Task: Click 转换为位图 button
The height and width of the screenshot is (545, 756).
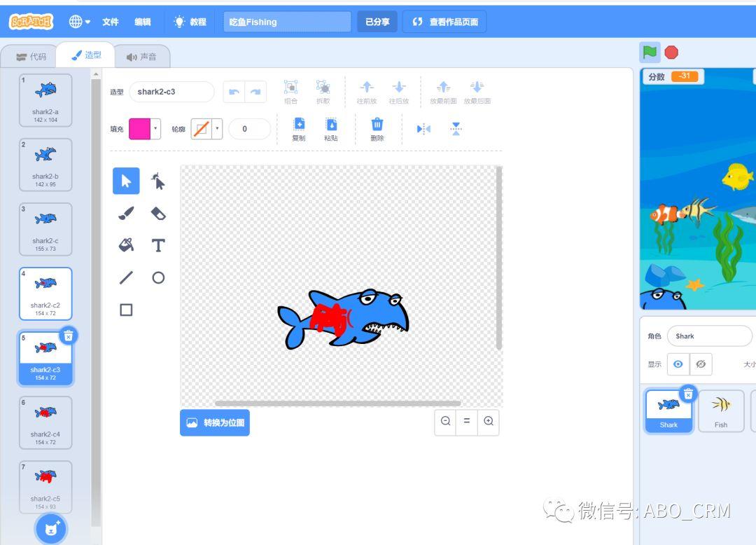Action: point(215,422)
